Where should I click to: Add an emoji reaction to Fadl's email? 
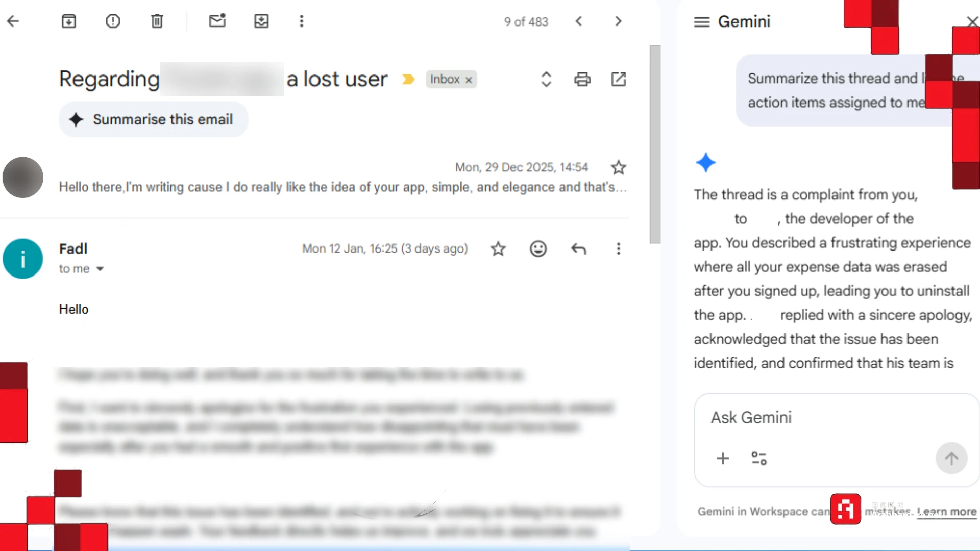pos(538,248)
